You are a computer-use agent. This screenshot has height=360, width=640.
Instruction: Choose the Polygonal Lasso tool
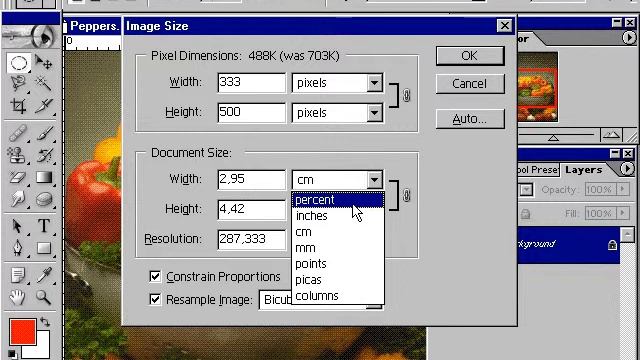pyautogui.click(x=18, y=84)
